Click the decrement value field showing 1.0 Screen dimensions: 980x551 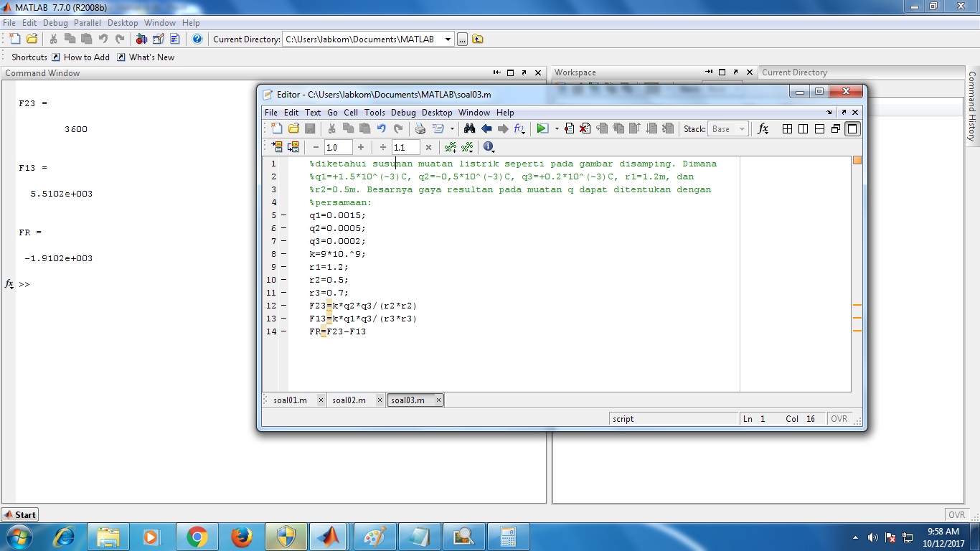coord(338,147)
